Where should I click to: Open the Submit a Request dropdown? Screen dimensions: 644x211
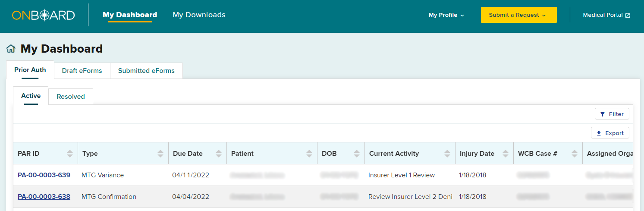518,15
